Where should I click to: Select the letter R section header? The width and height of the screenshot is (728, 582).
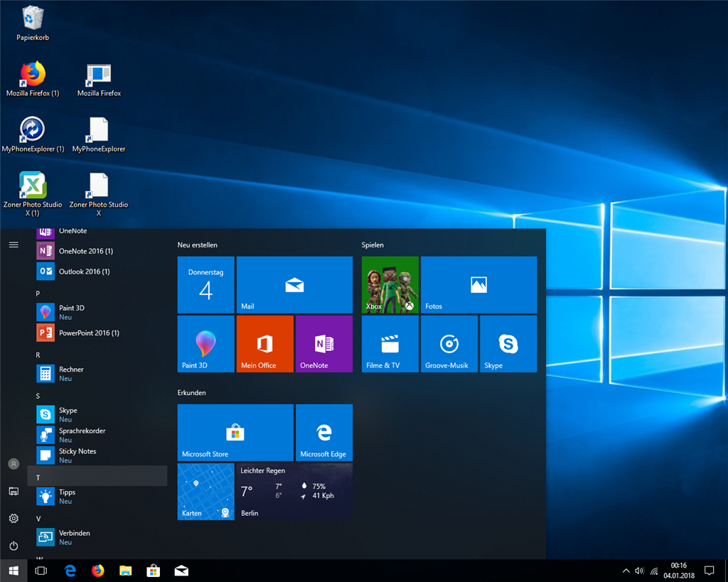click(x=97, y=355)
